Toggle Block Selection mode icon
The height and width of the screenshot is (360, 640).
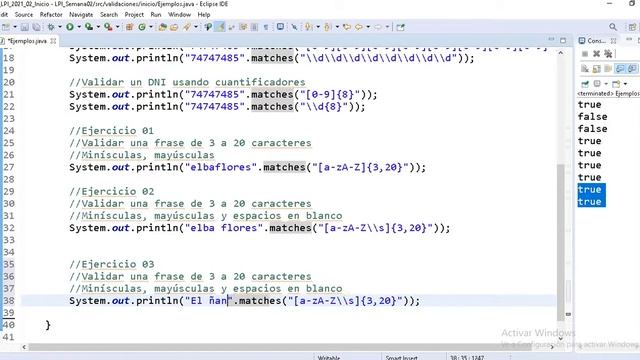[254, 27]
